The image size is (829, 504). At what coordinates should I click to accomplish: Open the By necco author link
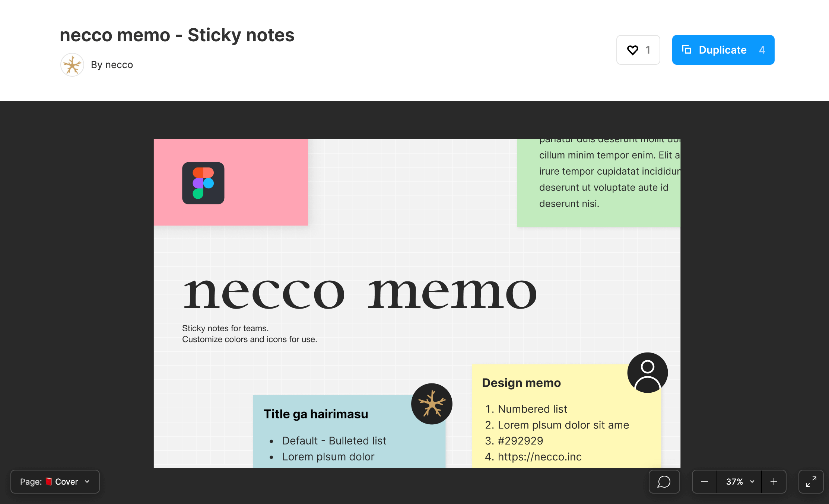(112, 65)
